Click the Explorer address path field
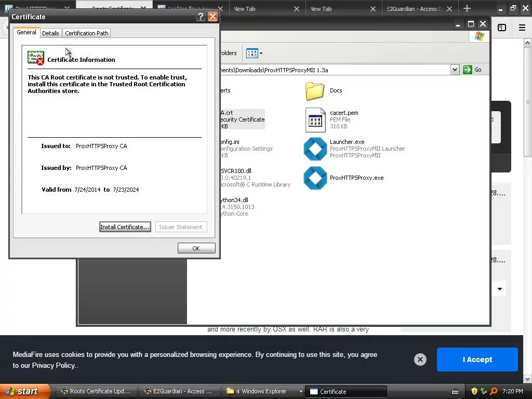Screen dimensions: 532x399 pos(335,70)
